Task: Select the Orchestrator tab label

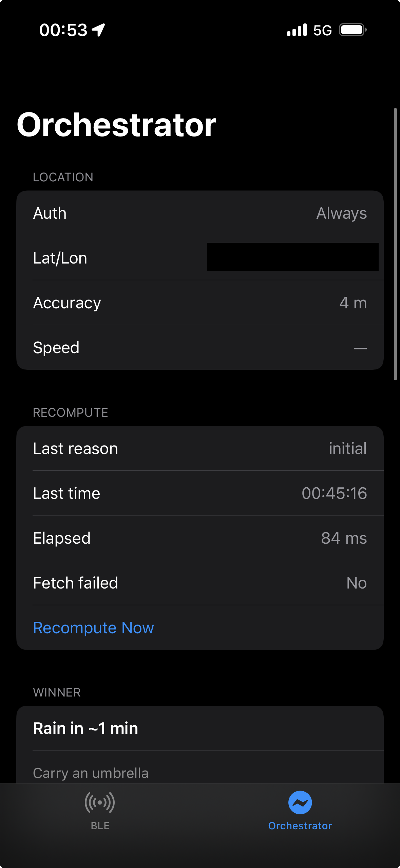Action: [x=300, y=826]
